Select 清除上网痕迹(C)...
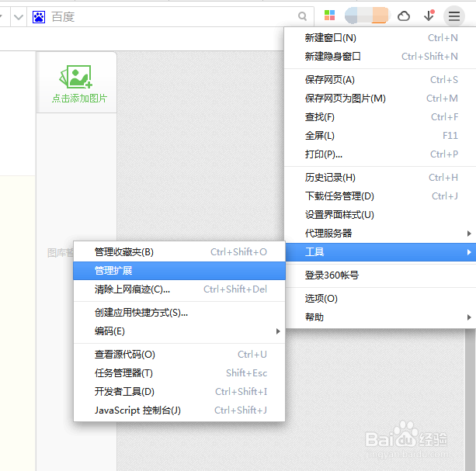476x471 pixels. click(179, 289)
